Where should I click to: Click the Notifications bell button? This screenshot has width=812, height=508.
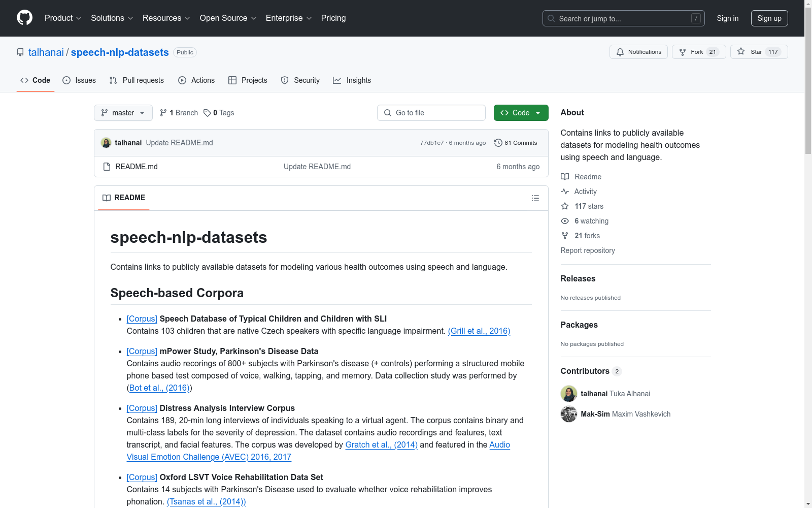pos(638,52)
